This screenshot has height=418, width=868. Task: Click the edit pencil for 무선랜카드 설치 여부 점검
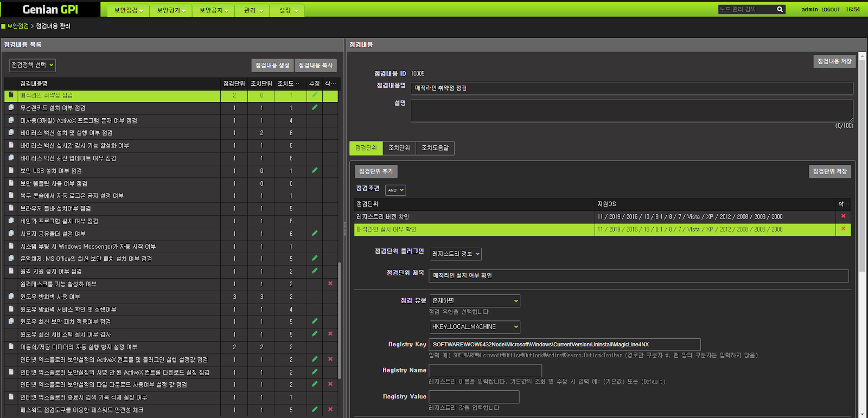tap(314, 107)
